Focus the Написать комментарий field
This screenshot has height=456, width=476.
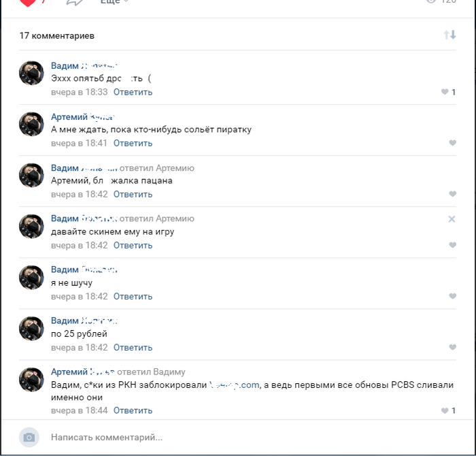click(252, 438)
